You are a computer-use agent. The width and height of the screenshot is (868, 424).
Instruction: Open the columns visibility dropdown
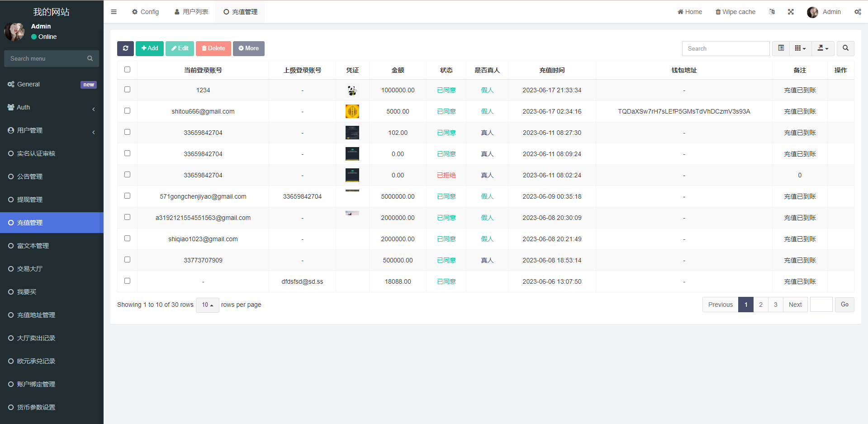tap(800, 48)
